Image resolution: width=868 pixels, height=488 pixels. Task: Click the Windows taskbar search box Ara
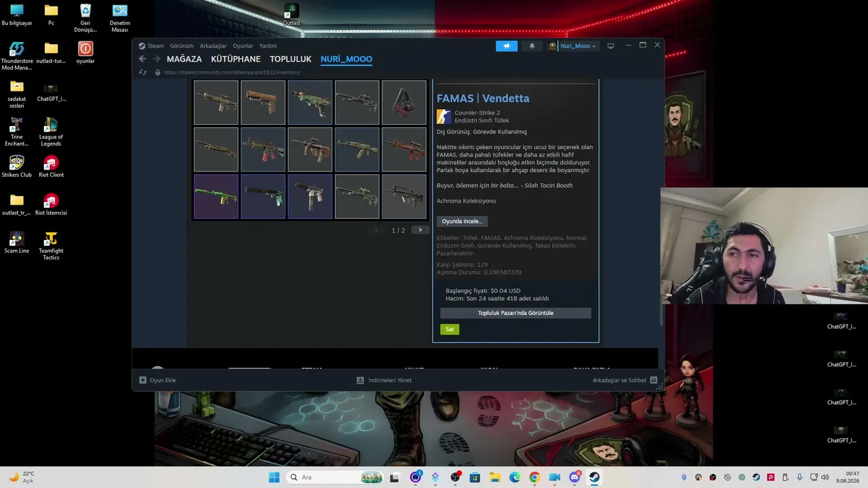point(334,477)
